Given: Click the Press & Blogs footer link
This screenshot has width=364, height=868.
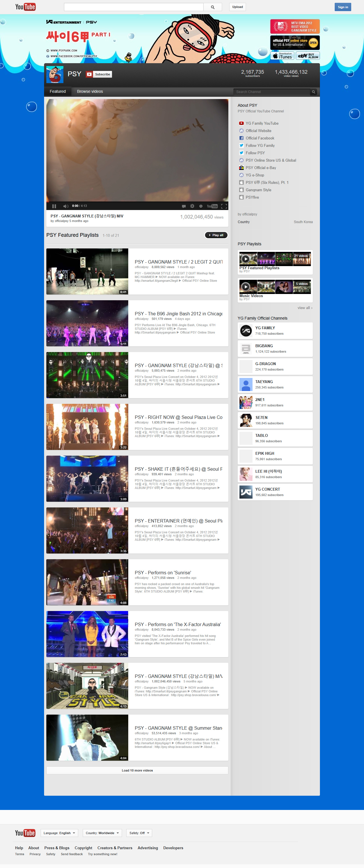Looking at the screenshot, I should [x=57, y=848].
